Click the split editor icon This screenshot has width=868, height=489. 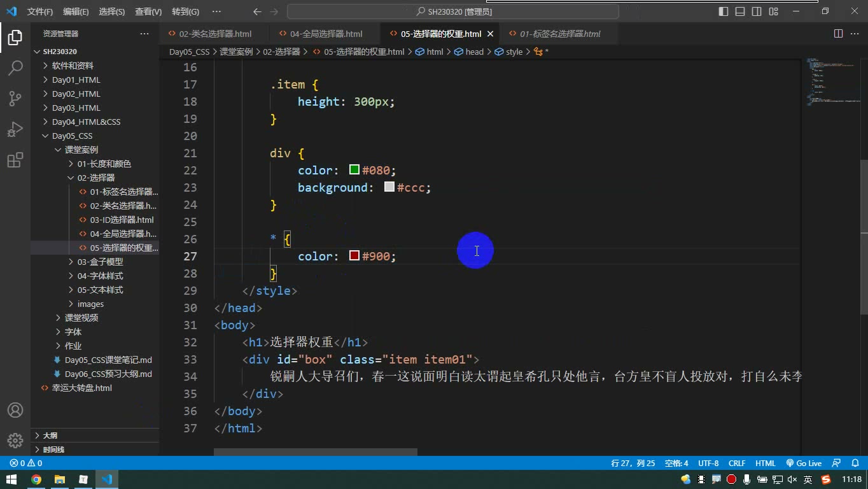point(838,34)
